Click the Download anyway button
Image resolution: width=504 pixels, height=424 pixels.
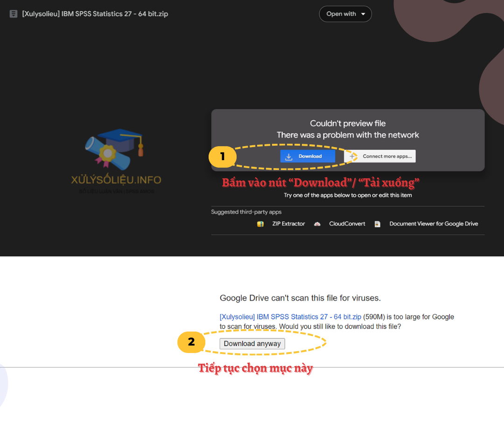click(252, 344)
